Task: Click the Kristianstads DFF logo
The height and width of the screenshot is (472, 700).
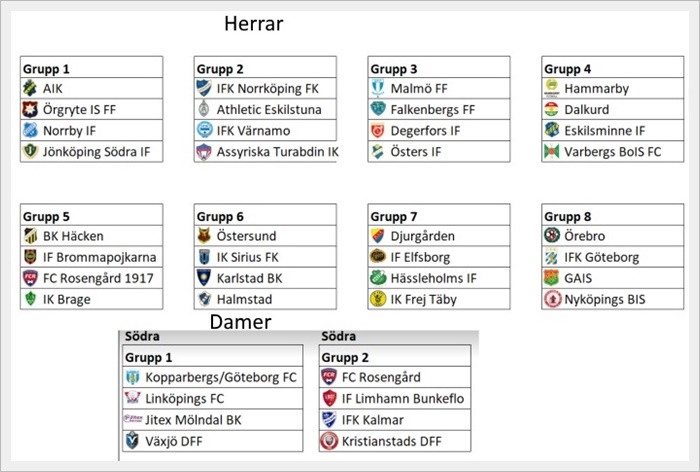Action: pyautogui.click(x=329, y=441)
